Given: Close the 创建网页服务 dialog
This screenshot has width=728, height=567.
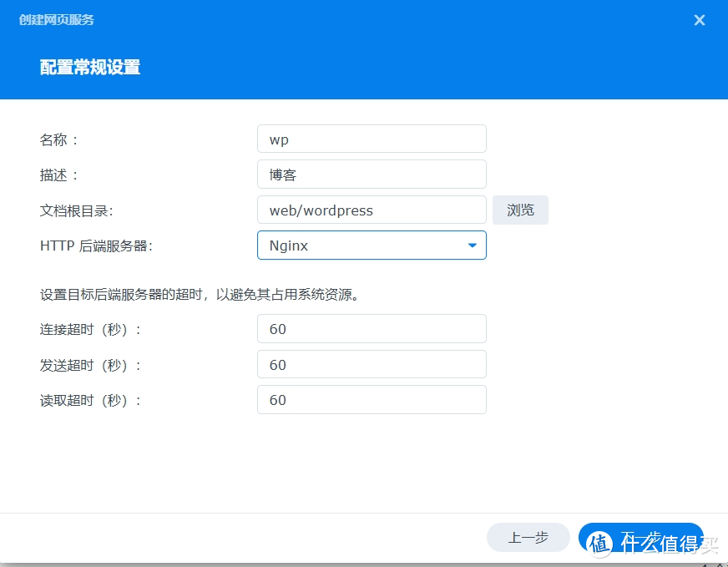Looking at the screenshot, I should pyautogui.click(x=699, y=20).
